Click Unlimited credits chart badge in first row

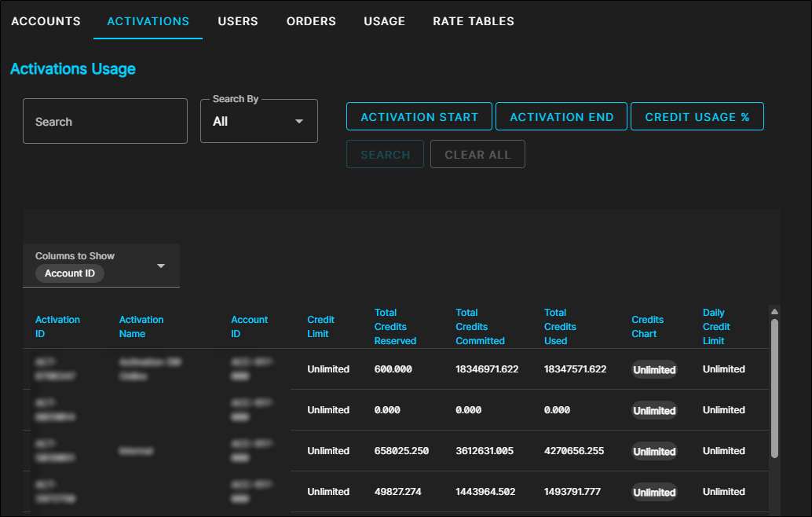pyautogui.click(x=654, y=370)
